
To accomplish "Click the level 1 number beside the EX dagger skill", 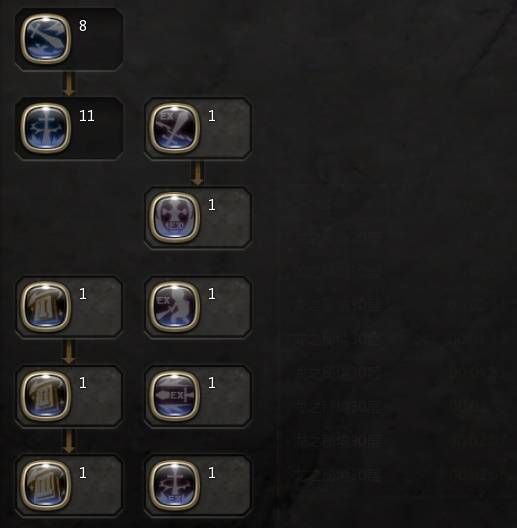I will coord(212,383).
